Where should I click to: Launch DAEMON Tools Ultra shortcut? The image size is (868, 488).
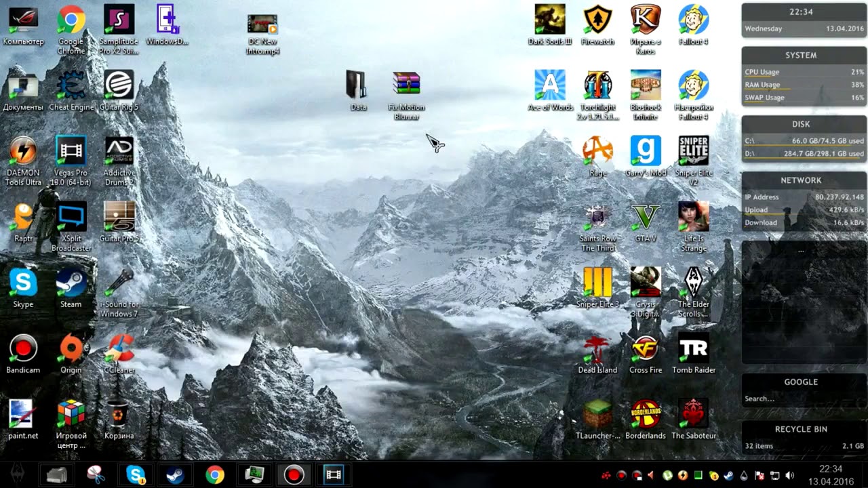click(x=23, y=161)
